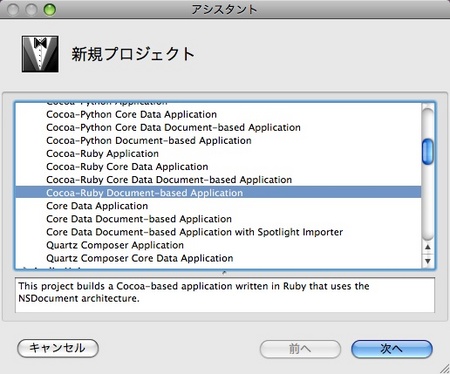Select highlighted Cocoa-Ruby Document-based Application
Viewport: 450px width, 374px height.
(x=218, y=193)
